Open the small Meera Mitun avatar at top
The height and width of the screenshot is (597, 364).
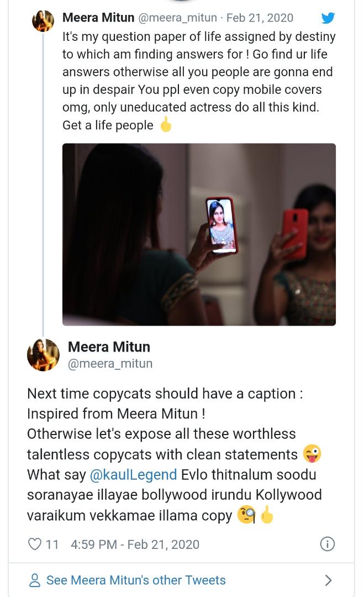pyautogui.click(x=43, y=21)
